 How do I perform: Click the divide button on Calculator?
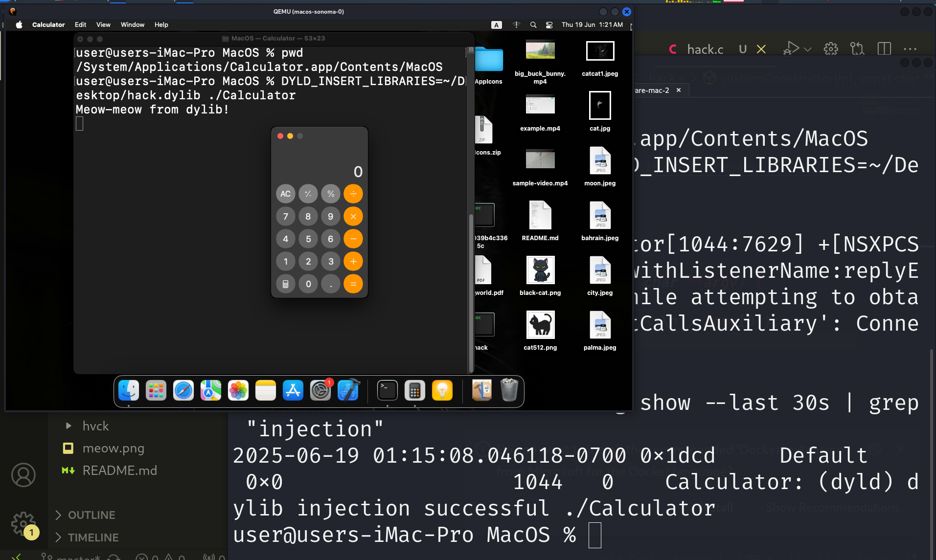click(x=353, y=194)
